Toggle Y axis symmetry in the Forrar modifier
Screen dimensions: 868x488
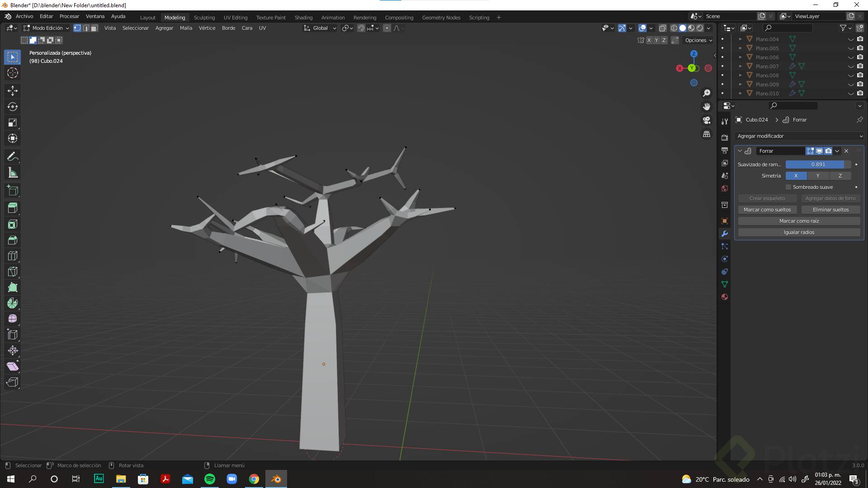coord(817,176)
